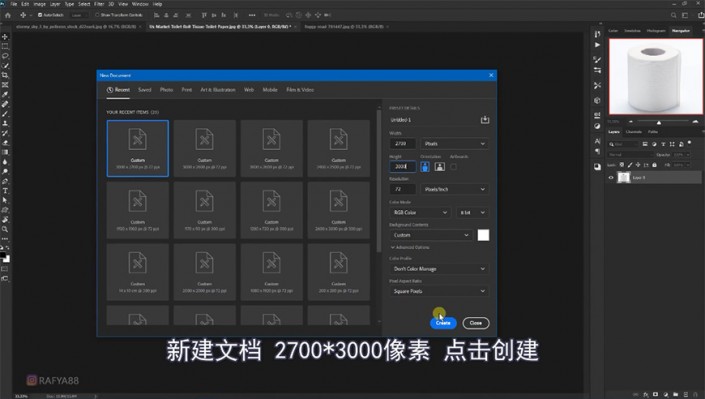Image resolution: width=705 pixels, height=399 pixels.
Task: Open the Edit menu
Action: (x=25, y=4)
